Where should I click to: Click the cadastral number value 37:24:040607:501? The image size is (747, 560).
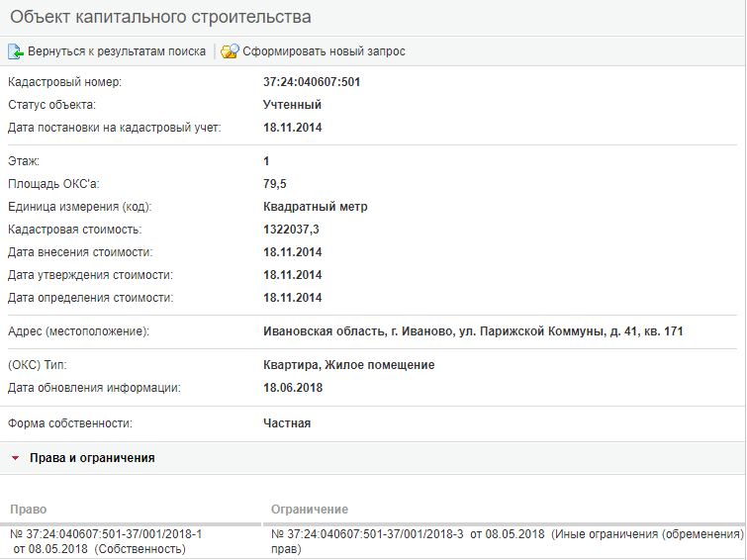[312, 82]
